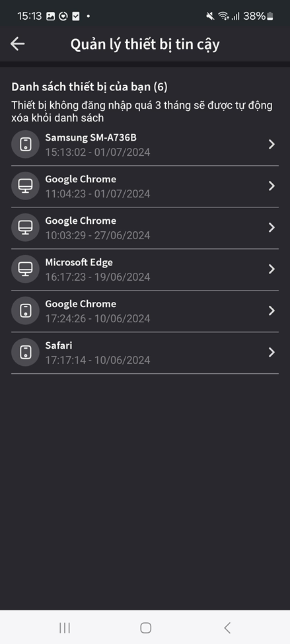Tap the phone icon beside Safari

point(26,353)
